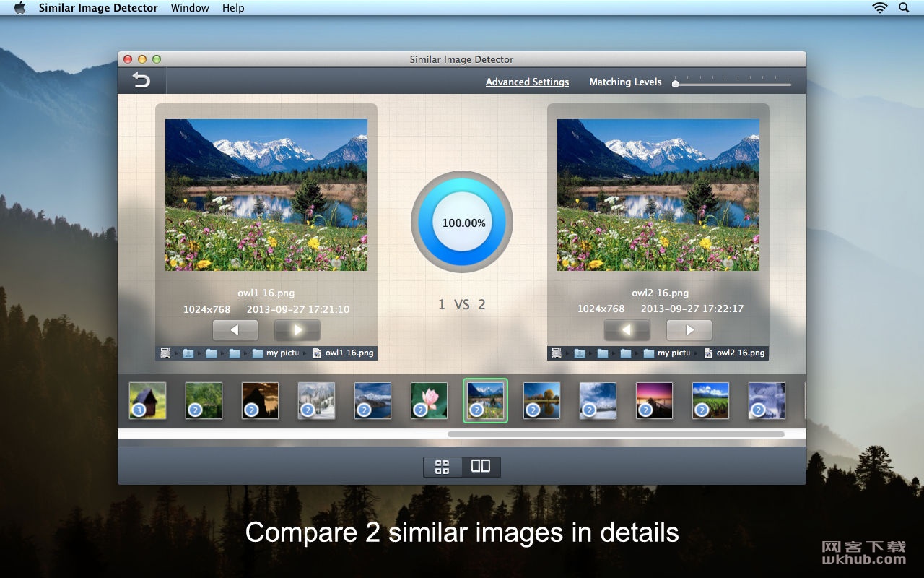Image resolution: width=924 pixels, height=578 pixels.
Task: Click the right file name owl2 16.png label
Action: [x=661, y=293]
